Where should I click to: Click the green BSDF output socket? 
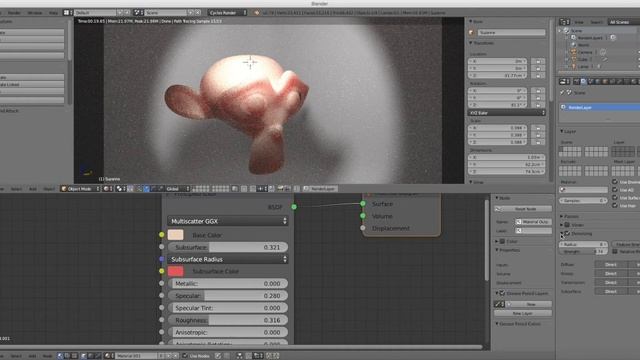pyautogui.click(x=294, y=207)
